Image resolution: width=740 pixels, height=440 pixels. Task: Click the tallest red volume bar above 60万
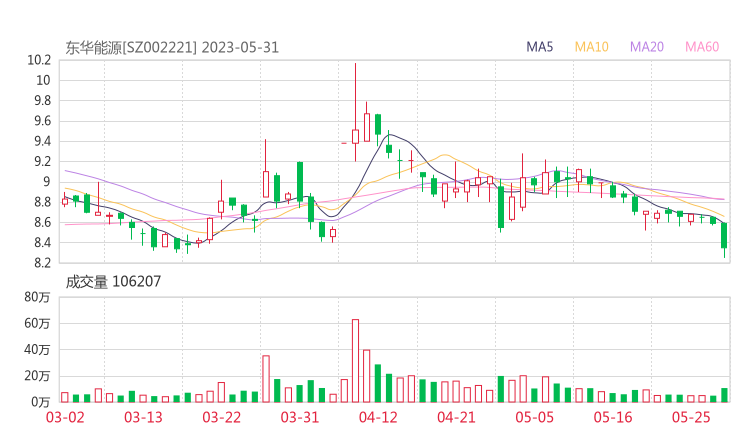(x=355, y=361)
